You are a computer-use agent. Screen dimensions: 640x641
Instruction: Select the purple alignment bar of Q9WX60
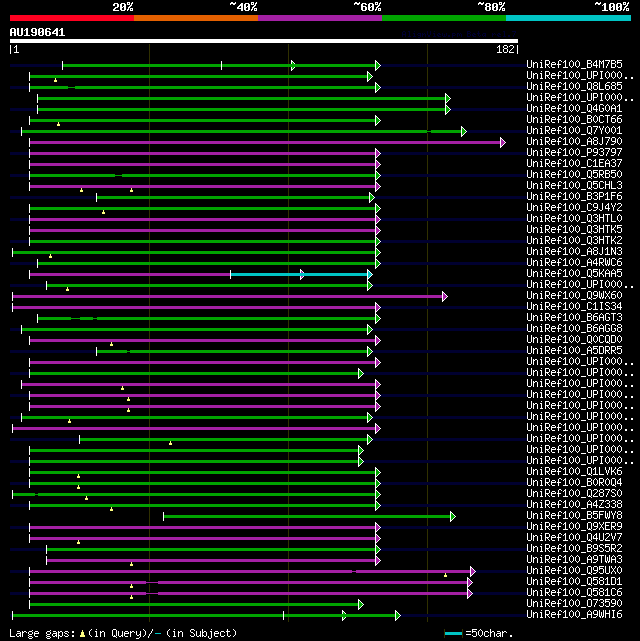point(228,296)
